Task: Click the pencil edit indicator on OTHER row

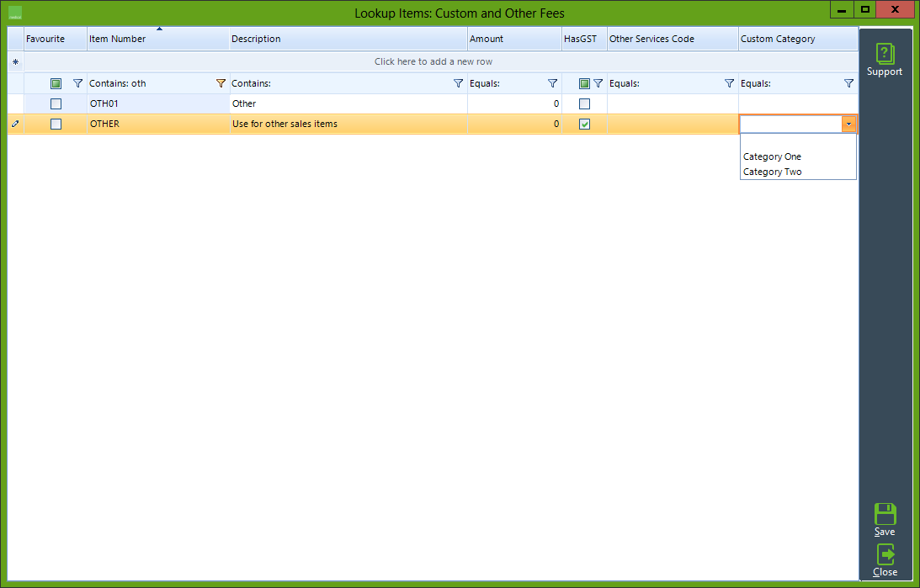Action: click(14, 124)
